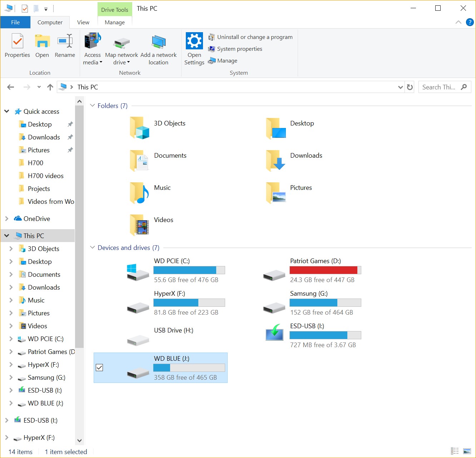Click the Uninstall or change a program icon
This screenshot has width=476, height=458.
pyautogui.click(x=212, y=37)
